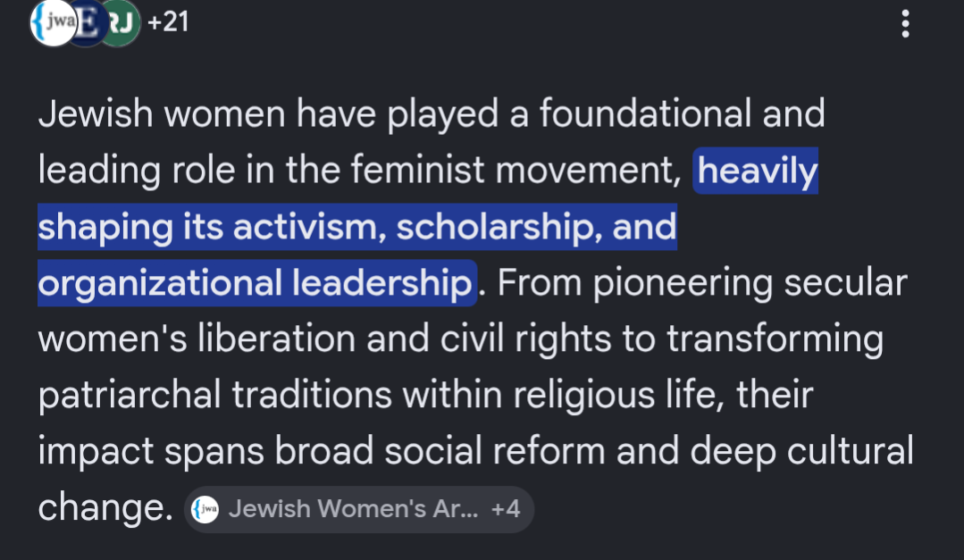The width and height of the screenshot is (964, 560).
Task: Click highlighted 'shaping its activism, scholarship, and'
Action: (357, 226)
